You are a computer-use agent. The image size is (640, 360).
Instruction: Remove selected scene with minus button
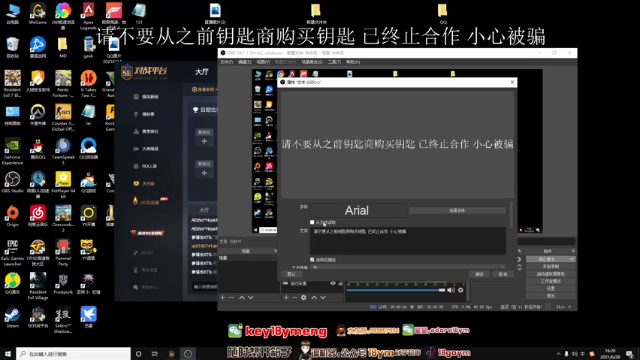231,298
